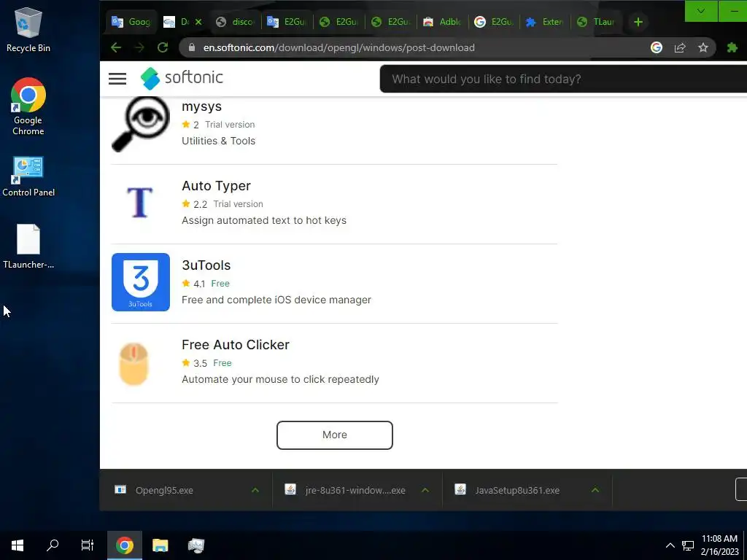Screen dimensions: 747x560
Task: Open the Softonic hamburger menu
Action: [117, 79]
